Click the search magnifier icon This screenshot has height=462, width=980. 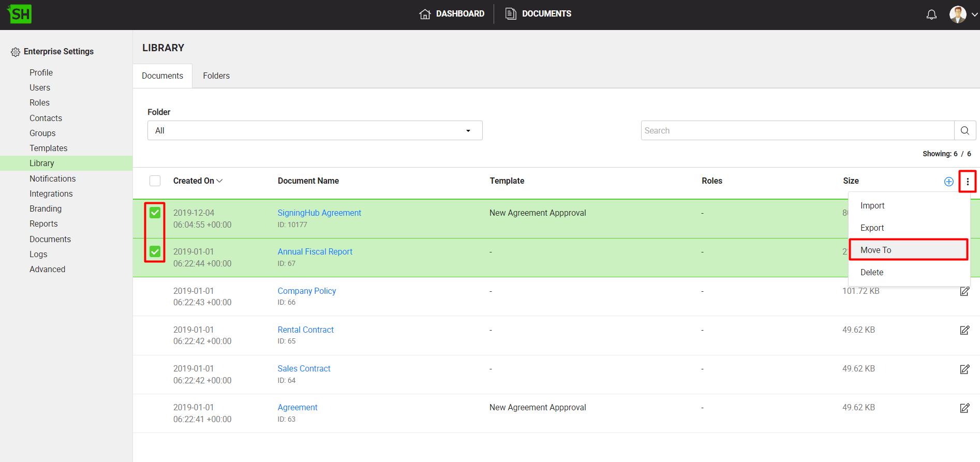(965, 130)
